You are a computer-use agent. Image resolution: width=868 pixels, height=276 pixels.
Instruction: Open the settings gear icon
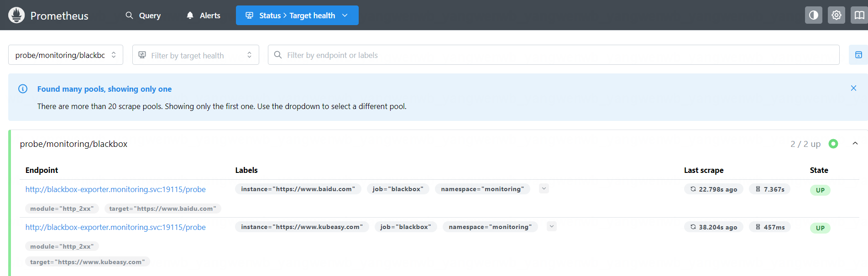click(836, 15)
